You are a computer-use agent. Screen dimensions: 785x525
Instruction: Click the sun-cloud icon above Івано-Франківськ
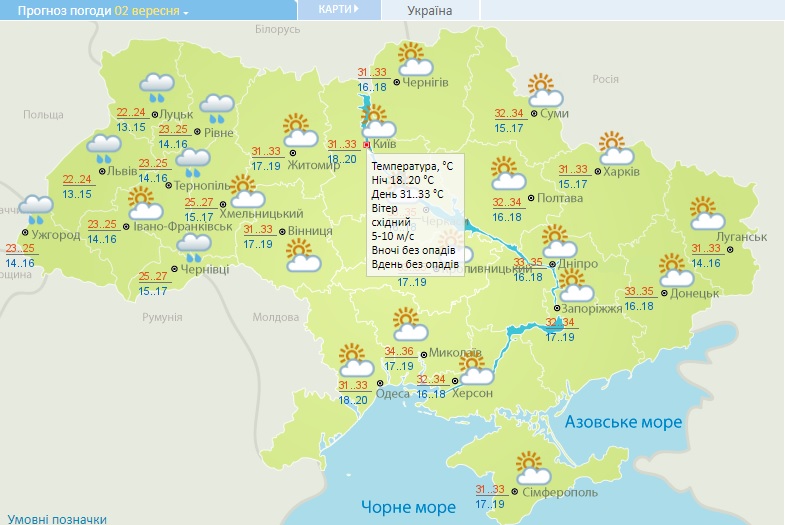pos(145,203)
